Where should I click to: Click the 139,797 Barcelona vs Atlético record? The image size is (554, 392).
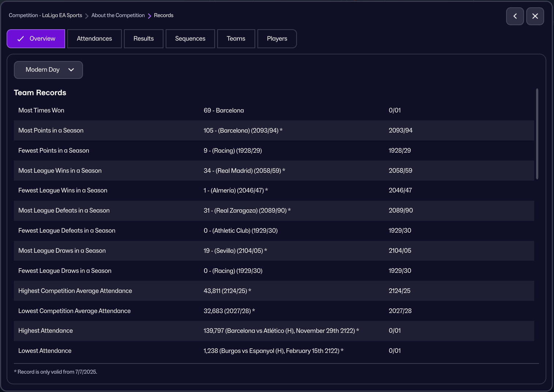pyautogui.click(x=281, y=331)
